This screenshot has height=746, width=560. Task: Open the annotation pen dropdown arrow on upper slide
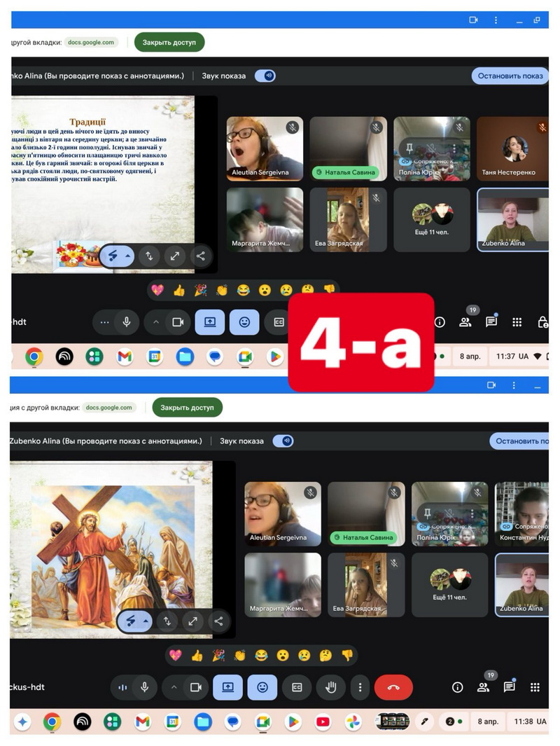tap(127, 256)
